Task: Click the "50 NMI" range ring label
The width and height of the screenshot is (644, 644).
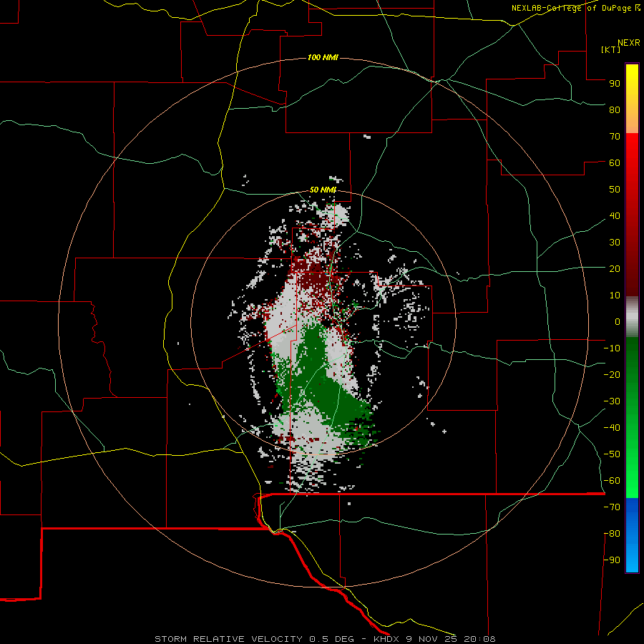Action: tap(323, 190)
